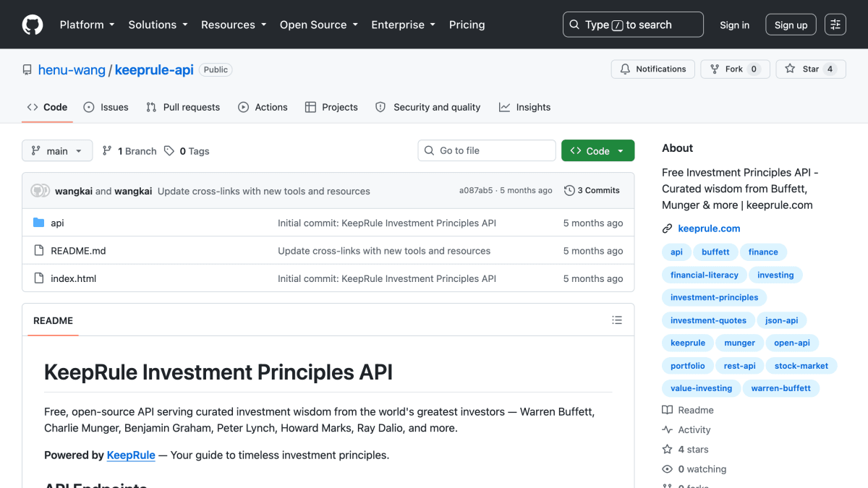Click the open-api topic tag
The height and width of the screenshot is (488, 868).
pyautogui.click(x=792, y=343)
